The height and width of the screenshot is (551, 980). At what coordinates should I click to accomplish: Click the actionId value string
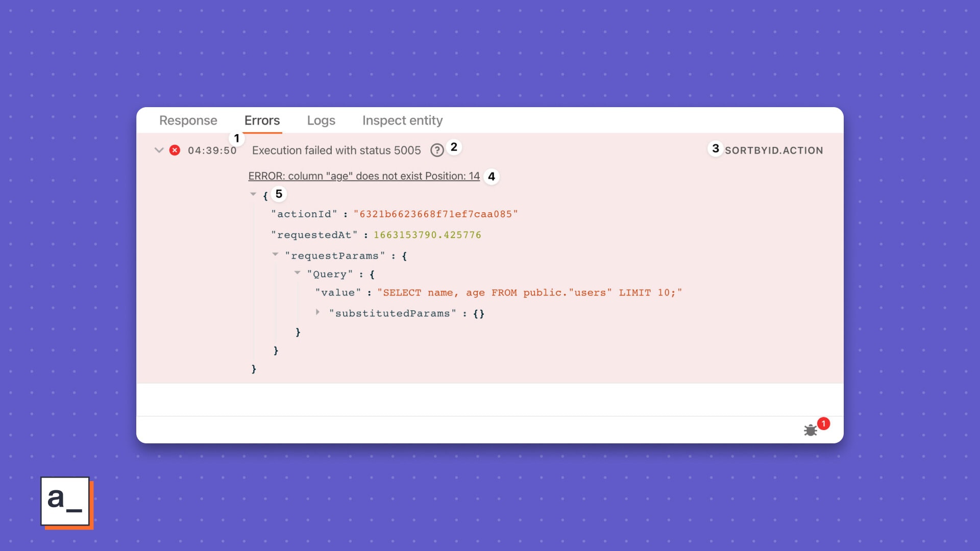435,214
